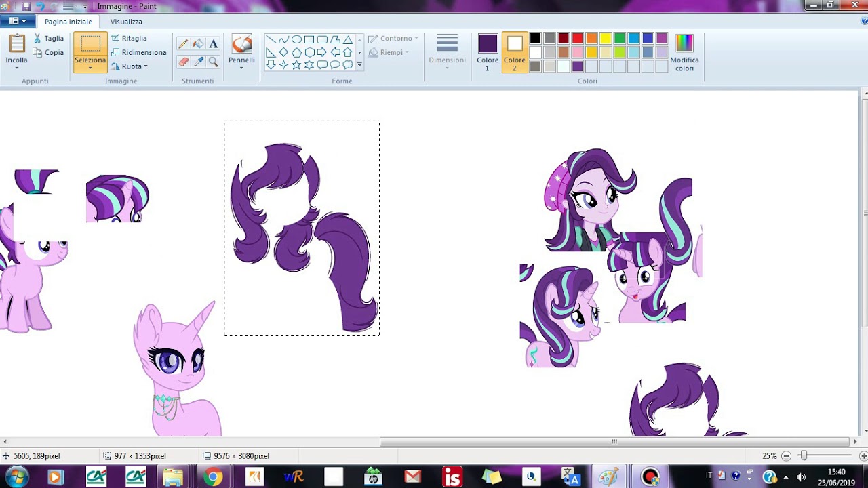Select the Magnifier tool

213,62
